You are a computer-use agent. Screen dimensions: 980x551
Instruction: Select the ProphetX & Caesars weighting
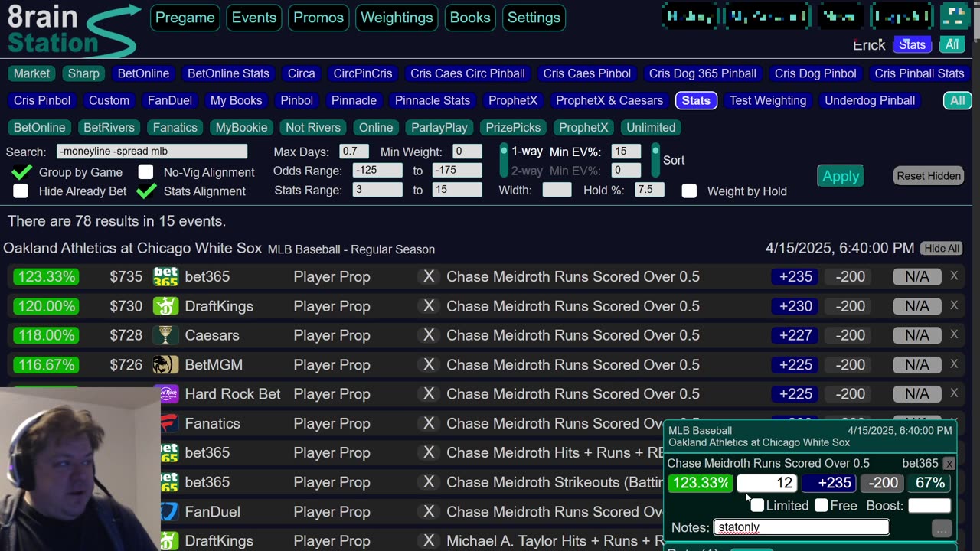(x=609, y=100)
